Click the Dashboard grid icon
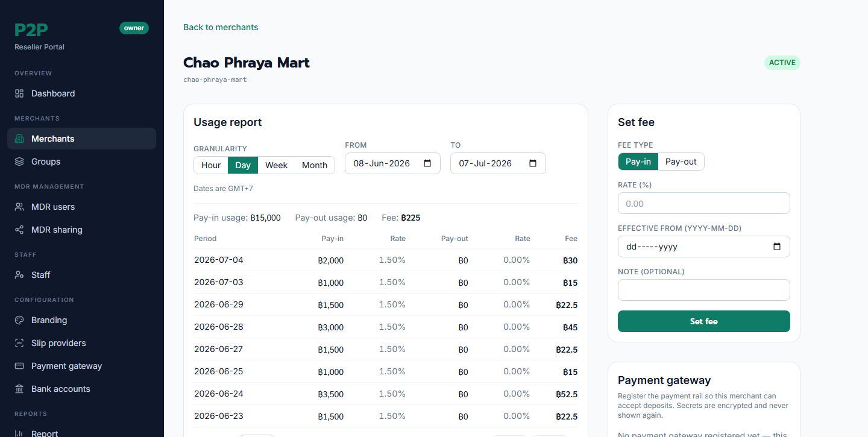 click(x=19, y=93)
